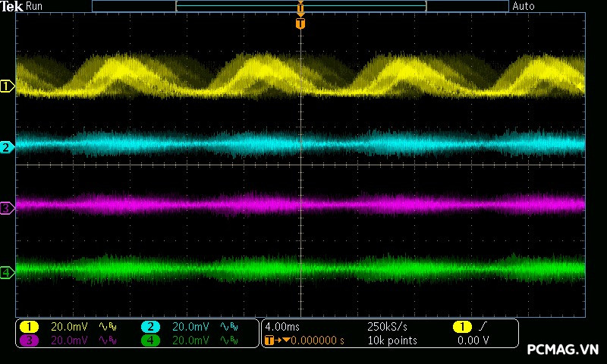Viewport: 607px width, 364px height.
Task: Click the magenta channel 3 badge in readout
Action: [x=29, y=340]
